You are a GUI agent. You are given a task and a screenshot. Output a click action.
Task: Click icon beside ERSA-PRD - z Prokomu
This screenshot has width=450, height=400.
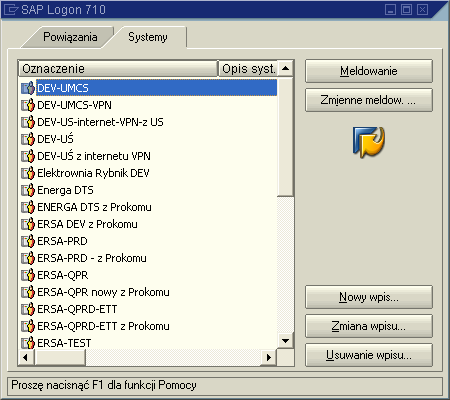tap(28, 258)
